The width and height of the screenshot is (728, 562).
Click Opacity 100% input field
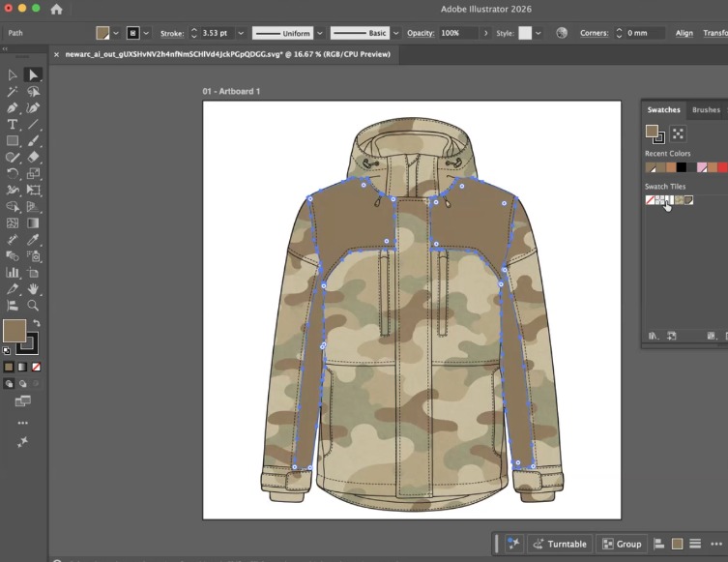tap(458, 34)
